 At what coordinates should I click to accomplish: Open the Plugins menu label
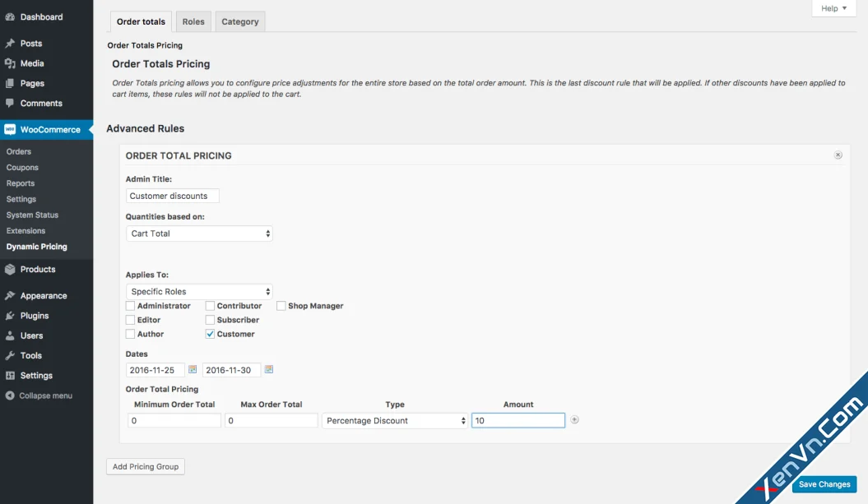[35, 316]
